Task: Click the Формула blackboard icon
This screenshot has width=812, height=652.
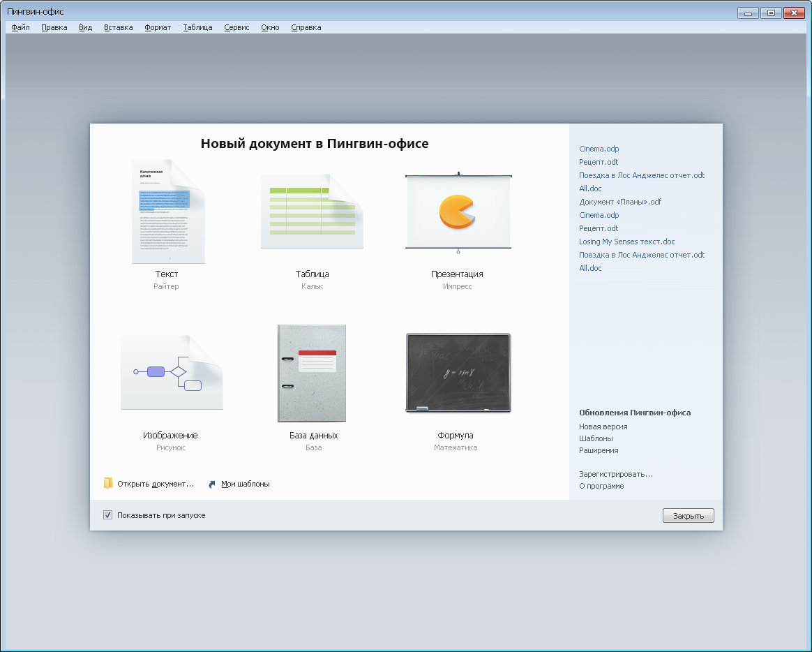Action: (x=458, y=373)
